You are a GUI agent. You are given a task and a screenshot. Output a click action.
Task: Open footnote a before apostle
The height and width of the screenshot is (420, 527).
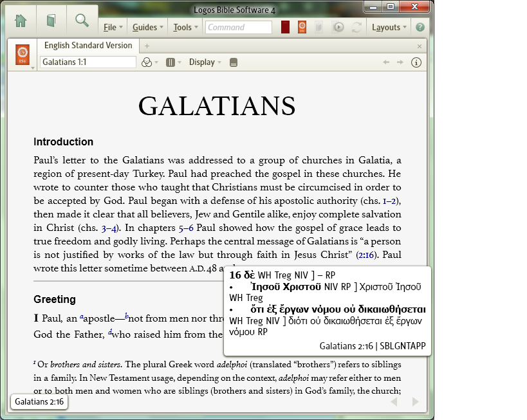81,316
